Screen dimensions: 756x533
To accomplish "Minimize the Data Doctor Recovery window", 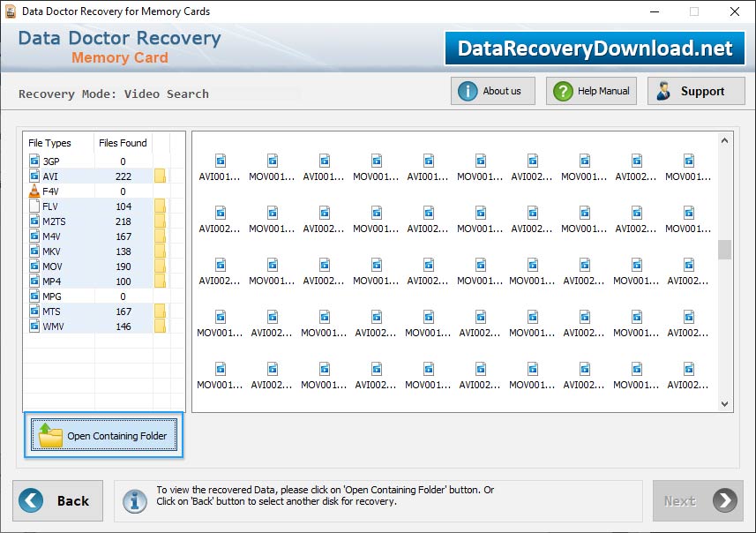I will click(655, 11).
